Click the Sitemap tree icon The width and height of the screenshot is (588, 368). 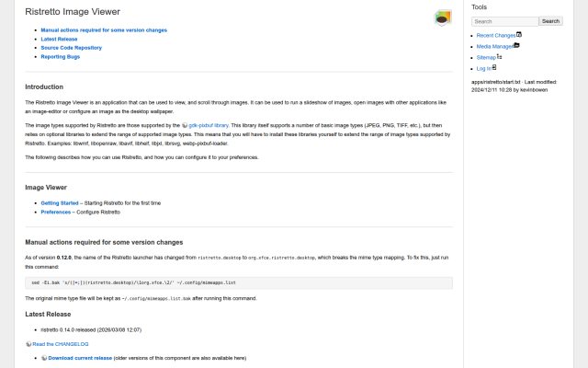[x=499, y=56]
